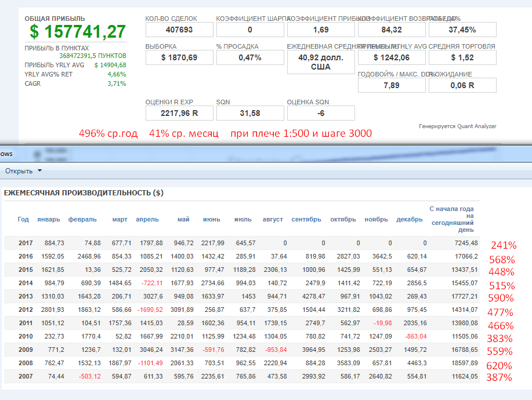Screen dimensions: 532x400
Task: Click the CAGR value 3,71%
Action: tap(117, 83)
